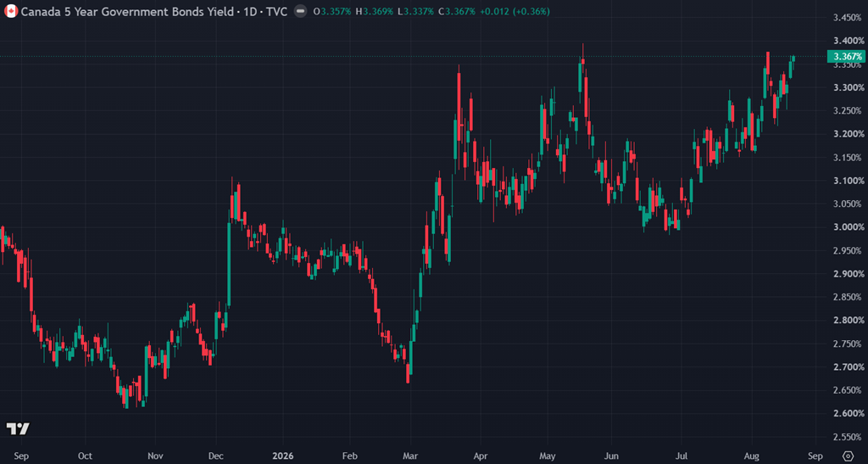Click the 2.700% price axis label
The width and height of the screenshot is (868, 464).
point(848,366)
